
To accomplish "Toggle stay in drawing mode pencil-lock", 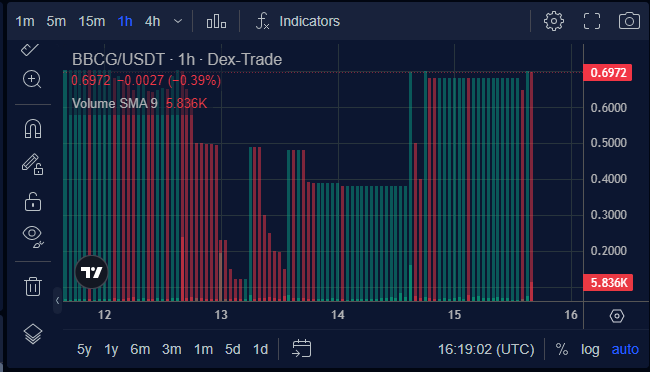I will (32, 164).
